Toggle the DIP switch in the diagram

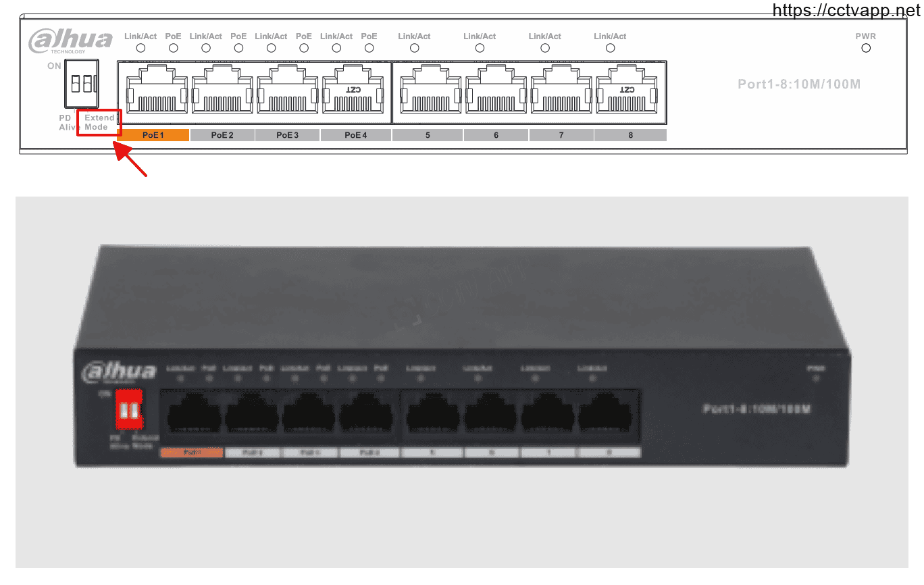82,84
